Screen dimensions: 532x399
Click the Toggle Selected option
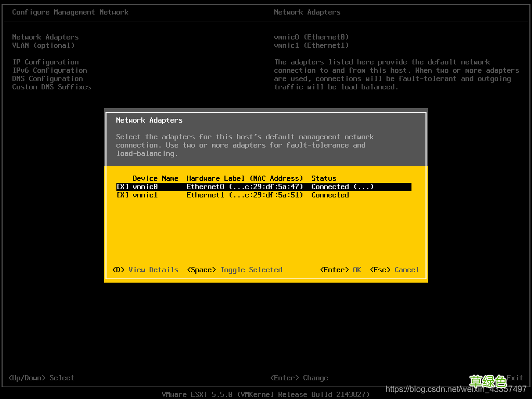[235, 270]
